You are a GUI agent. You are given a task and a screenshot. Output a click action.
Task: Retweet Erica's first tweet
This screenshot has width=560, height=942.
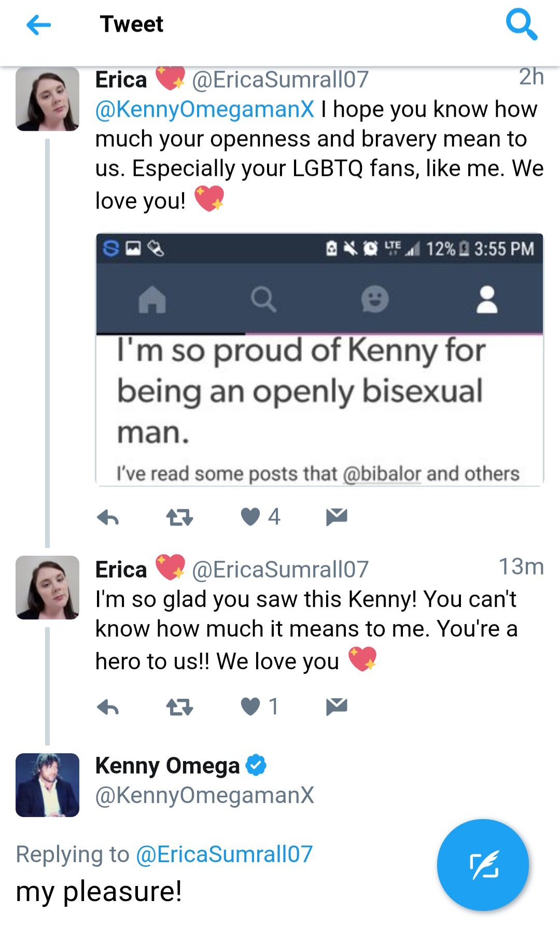coord(179,517)
